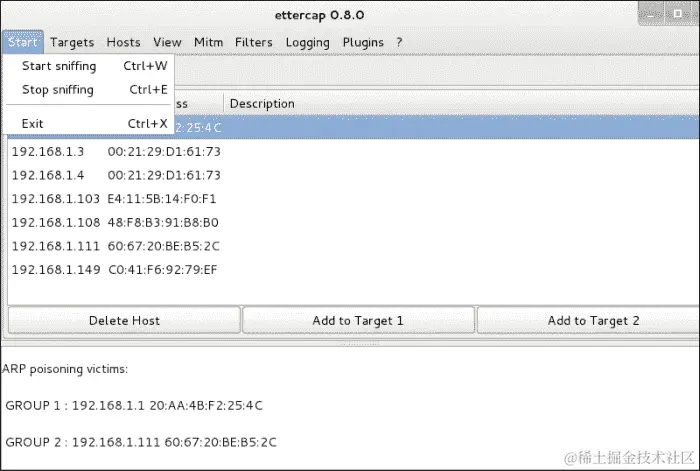700x471 pixels.
Task: Select host row 192.168.1.3
Action: [x=354, y=152]
